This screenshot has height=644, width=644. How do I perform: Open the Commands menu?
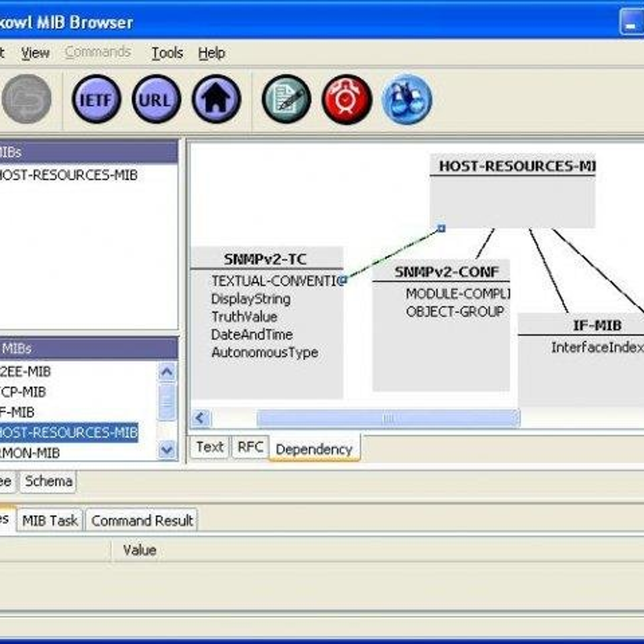98,52
